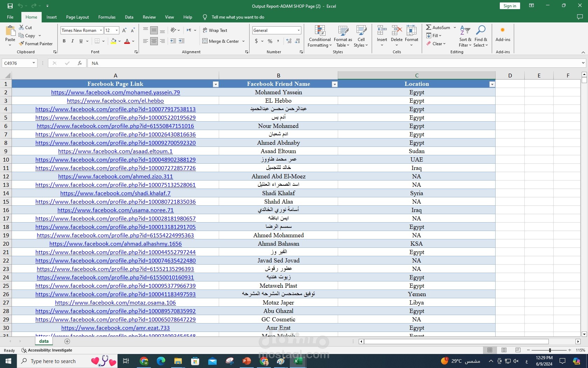Viewport: 588px width, 368px height.
Task: Click the Windows Start button
Action: tap(8, 361)
